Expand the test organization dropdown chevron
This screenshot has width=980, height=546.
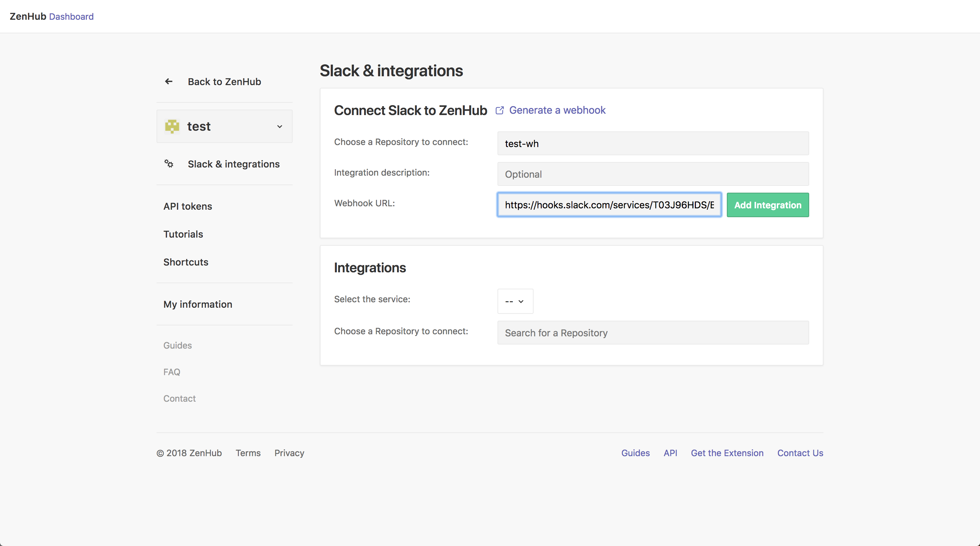pos(280,126)
